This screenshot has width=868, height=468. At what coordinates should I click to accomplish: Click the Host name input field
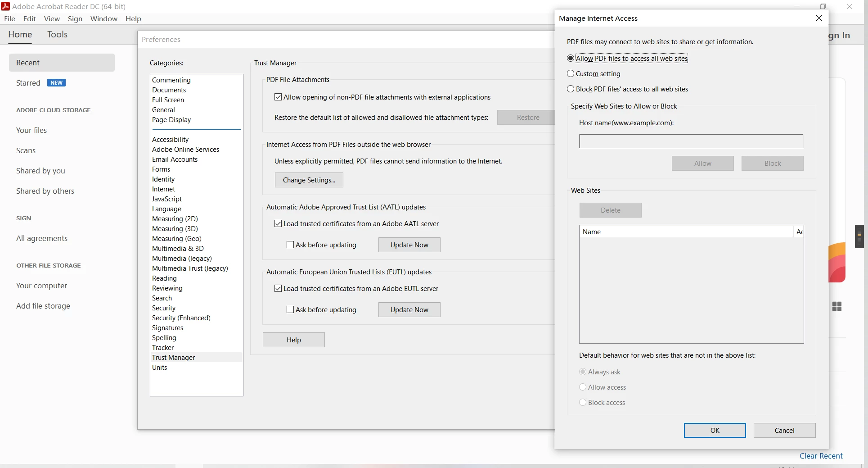[x=691, y=141]
